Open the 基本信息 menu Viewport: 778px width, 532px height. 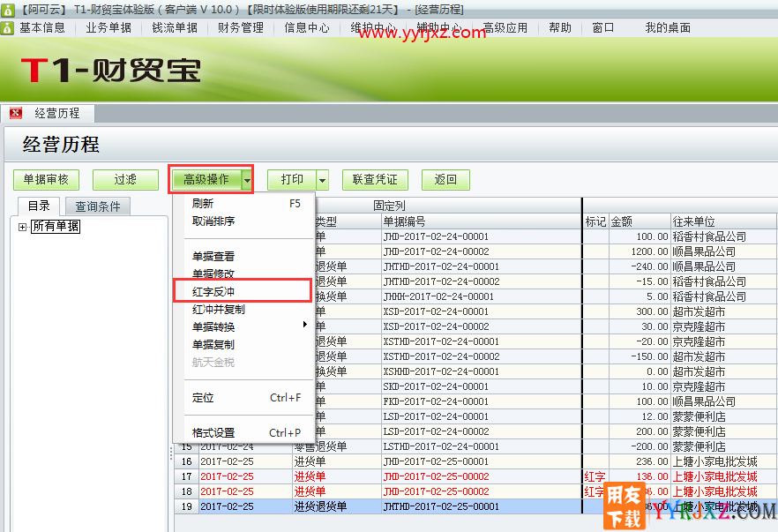click(x=42, y=28)
